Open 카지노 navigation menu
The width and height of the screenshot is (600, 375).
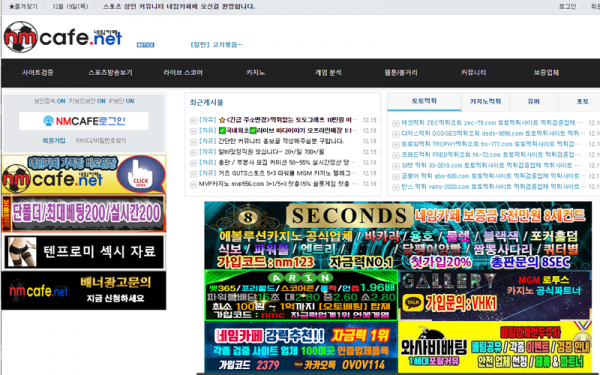[x=256, y=73]
